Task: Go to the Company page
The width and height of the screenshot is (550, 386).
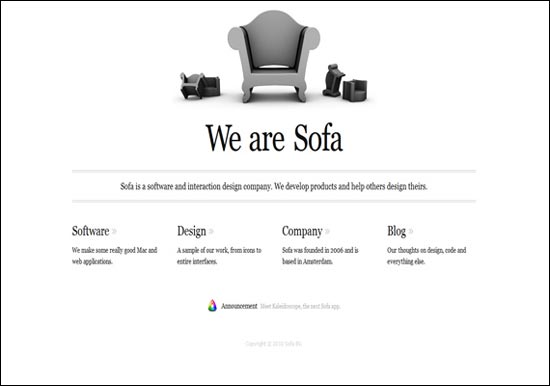Action: click(x=302, y=232)
